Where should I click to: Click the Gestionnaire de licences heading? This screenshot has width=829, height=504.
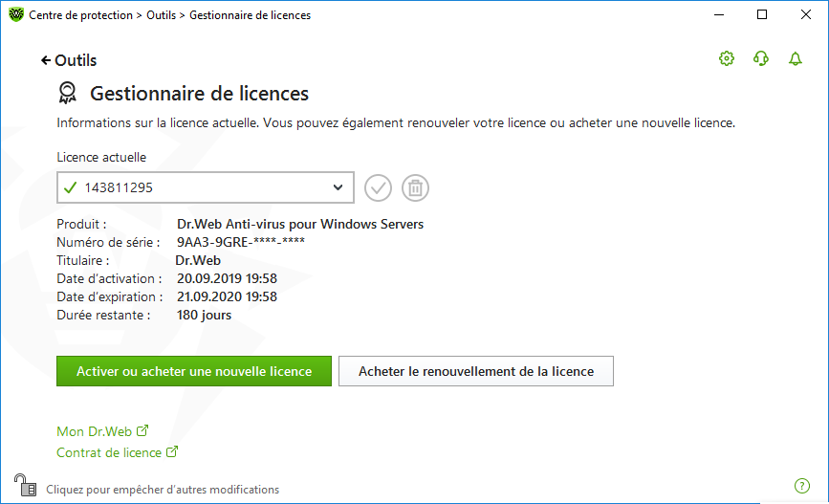click(199, 94)
